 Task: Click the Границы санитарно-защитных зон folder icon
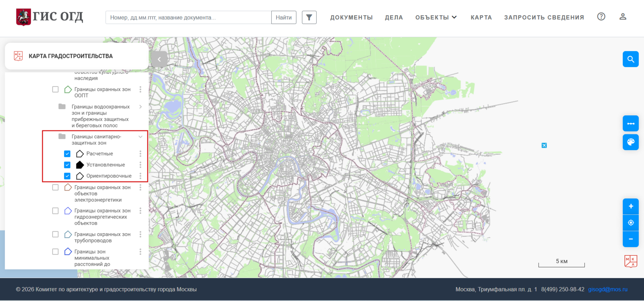point(62,136)
